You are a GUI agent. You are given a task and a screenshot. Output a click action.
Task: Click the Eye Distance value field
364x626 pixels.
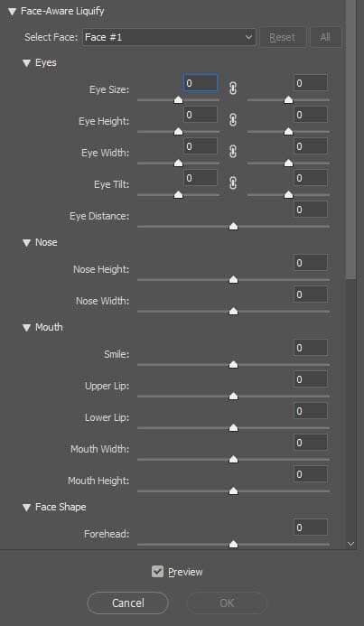[x=311, y=210]
